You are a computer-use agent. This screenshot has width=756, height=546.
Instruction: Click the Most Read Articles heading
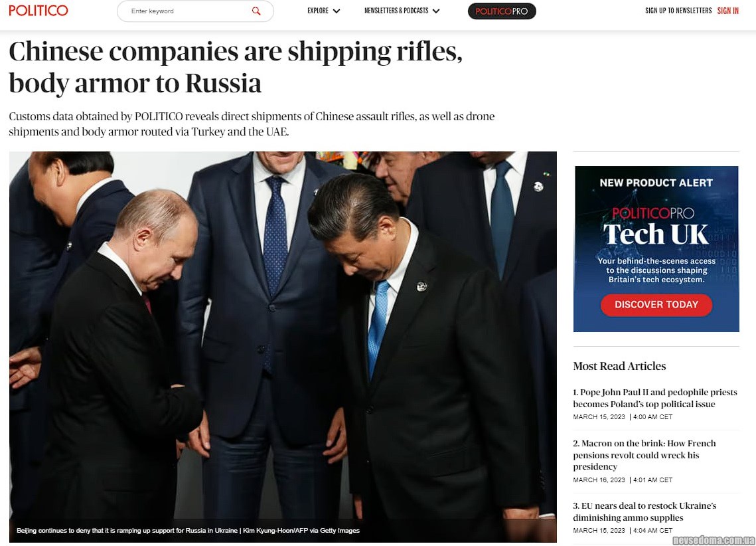(x=619, y=366)
